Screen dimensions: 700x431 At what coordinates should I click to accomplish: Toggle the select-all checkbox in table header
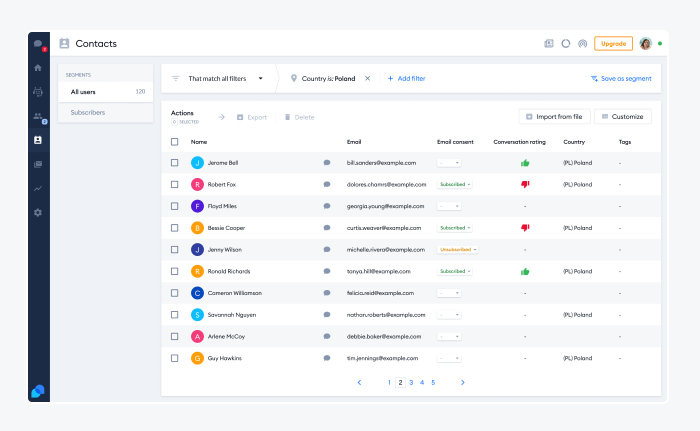pyautogui.click(x=174, y=142)
